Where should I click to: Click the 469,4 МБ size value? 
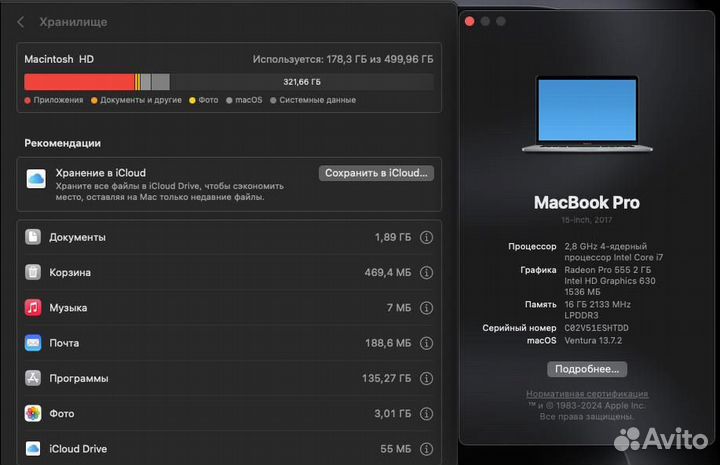(388, 273)
